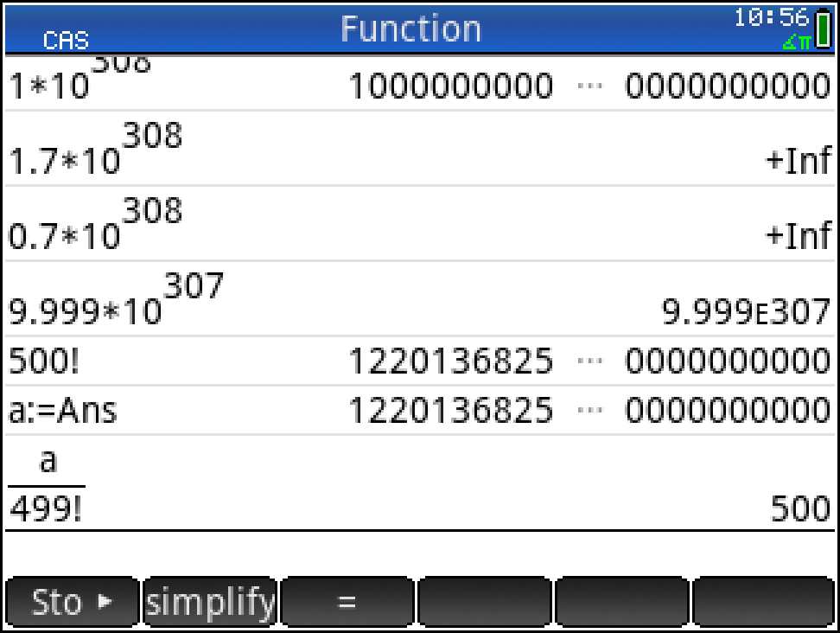The width and height of the screenshot is (840, 633).
Task: Click the empty command entry line
Action: pyautogui.click(x=419, y=552)
